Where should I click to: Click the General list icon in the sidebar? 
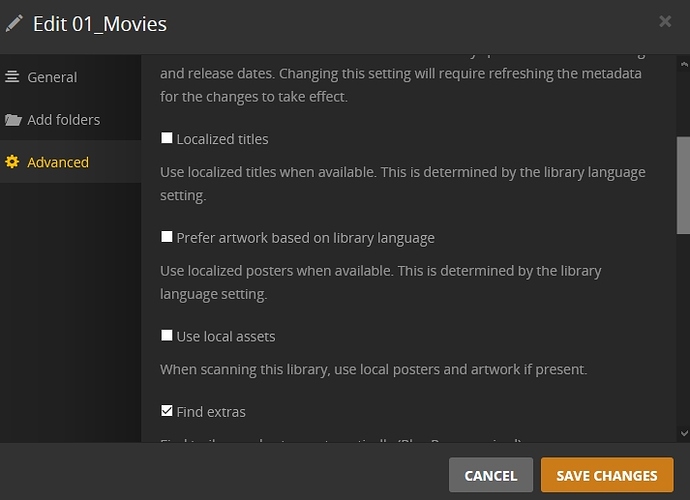[x=12, y=77]
